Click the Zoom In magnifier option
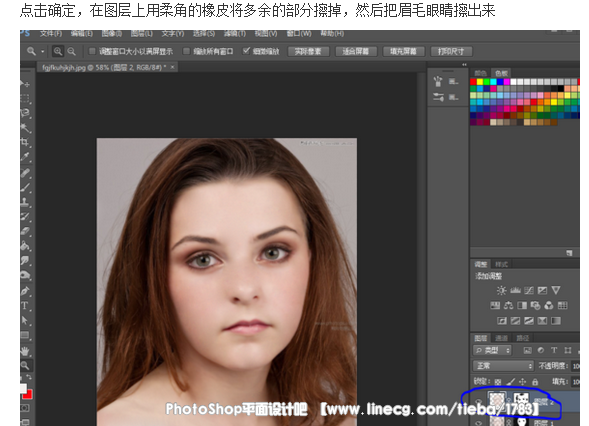The width and height of the screenshot is (589, 426). 57,51
